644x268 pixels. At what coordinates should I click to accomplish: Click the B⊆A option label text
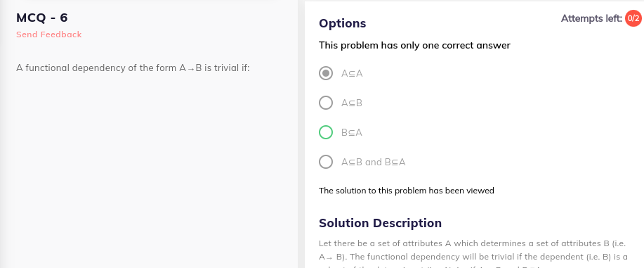click(352, 132)
